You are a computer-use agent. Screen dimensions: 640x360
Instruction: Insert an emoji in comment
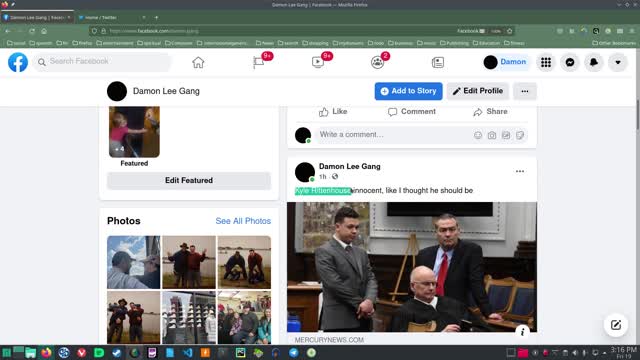478,135
